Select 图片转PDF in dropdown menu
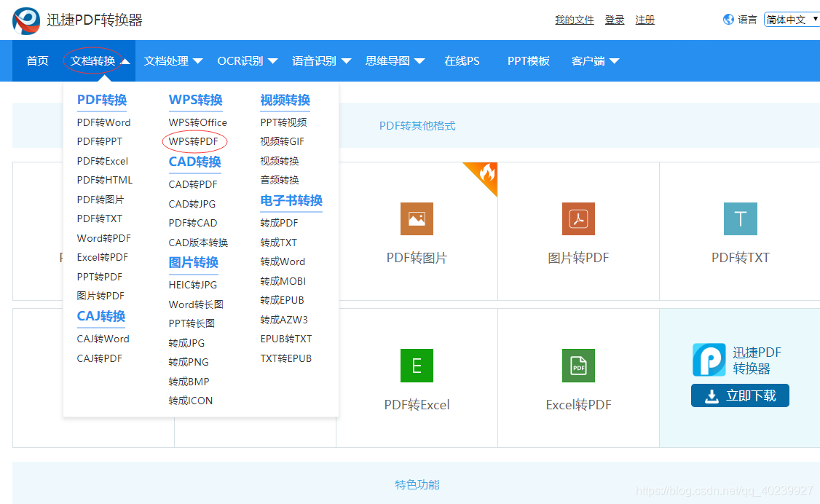This screenshot has height=504, width=820. (x=100, y=296)
